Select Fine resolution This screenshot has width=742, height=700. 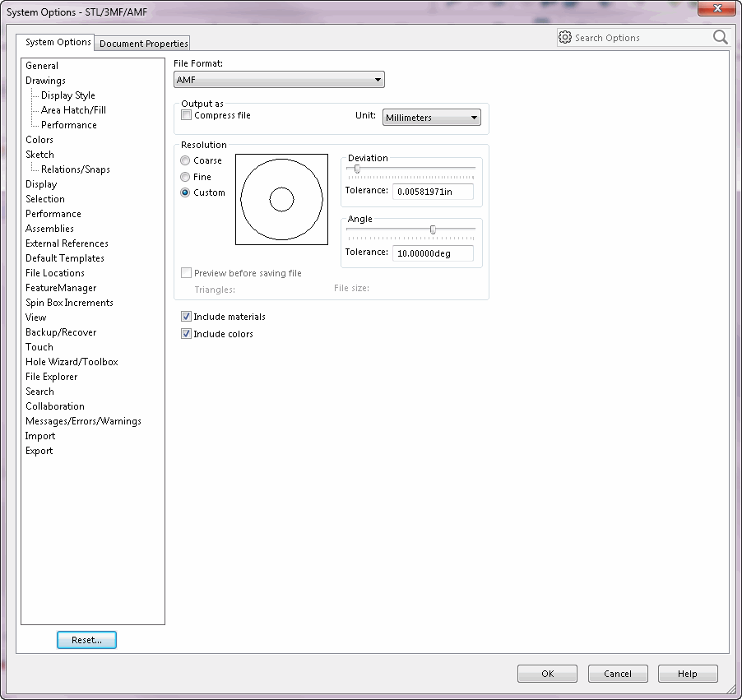185,177
